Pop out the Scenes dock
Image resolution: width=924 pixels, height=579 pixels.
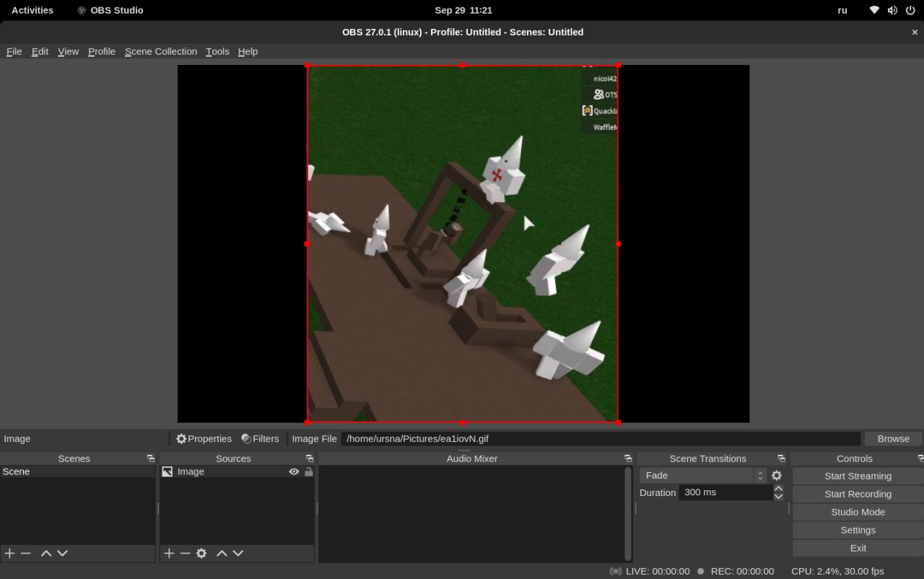pyautogui.click(x=150, y=458)
